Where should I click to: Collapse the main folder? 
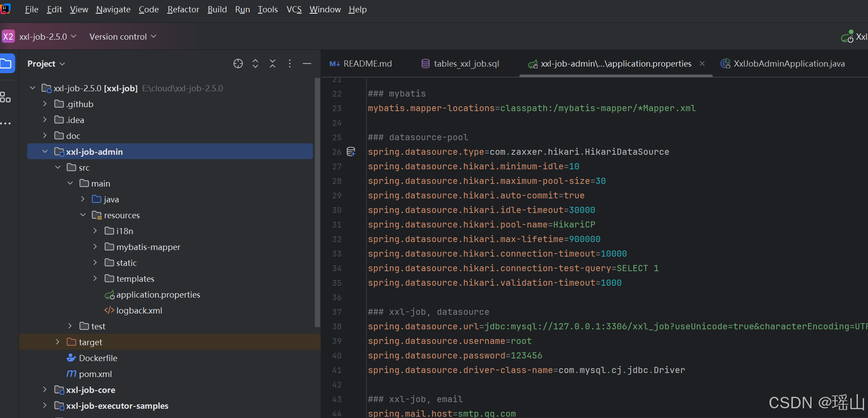click(70, 183)
